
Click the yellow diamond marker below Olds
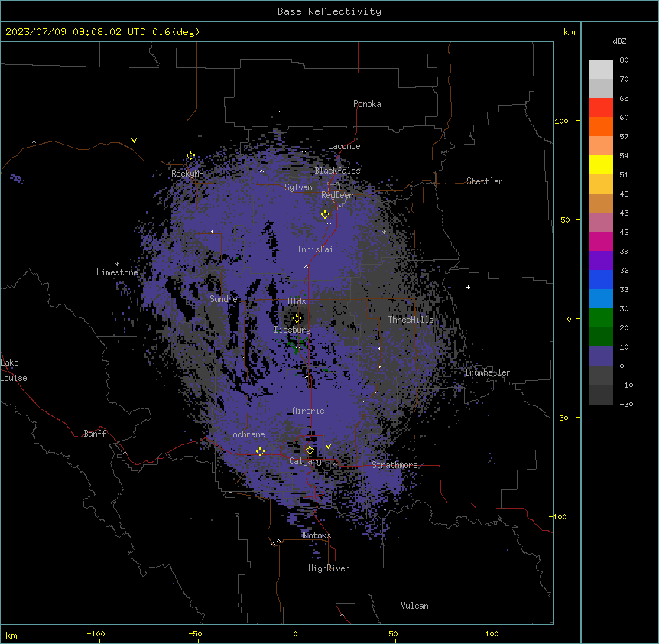297,319
